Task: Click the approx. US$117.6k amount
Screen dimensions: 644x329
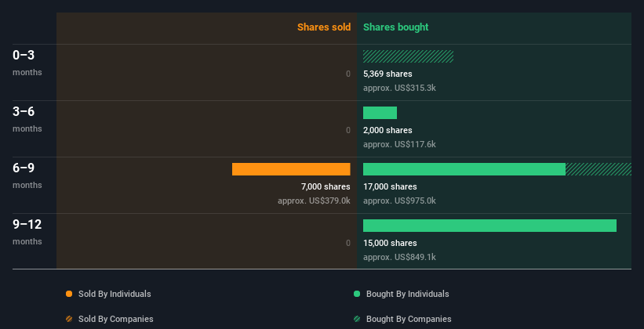Action: (x=399, y=144)
